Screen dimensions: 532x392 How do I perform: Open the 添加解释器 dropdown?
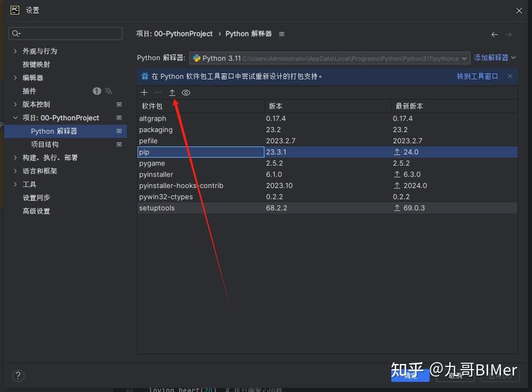point(495,58)
